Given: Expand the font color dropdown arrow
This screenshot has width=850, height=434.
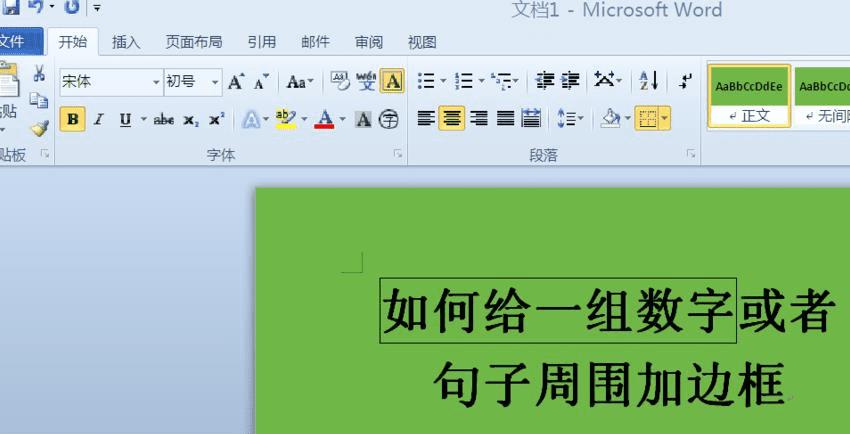Looking at the screenshot, I should tap(343, 119).
